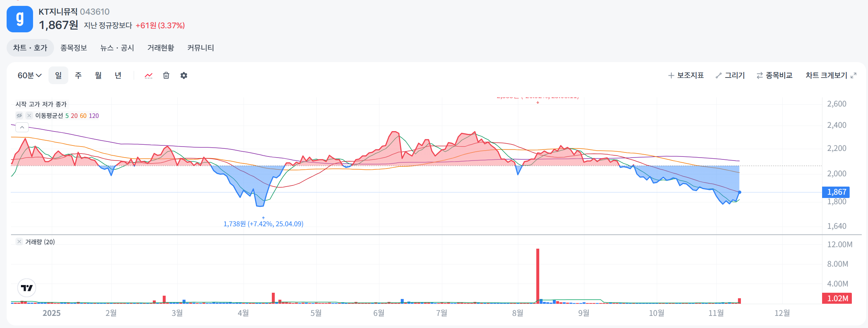Click the 8월 time axis label
This screenshot has height=328, width=868.
[518, 313]
